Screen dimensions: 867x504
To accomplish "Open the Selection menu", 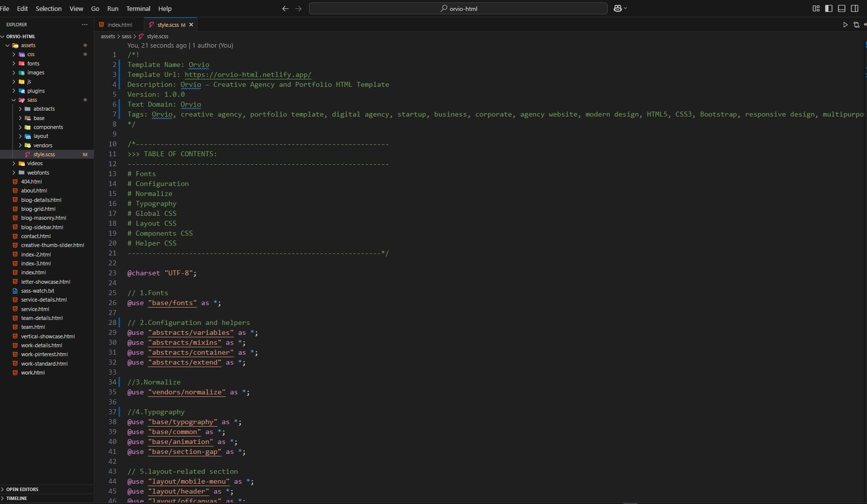I will (x=49, y=8).
